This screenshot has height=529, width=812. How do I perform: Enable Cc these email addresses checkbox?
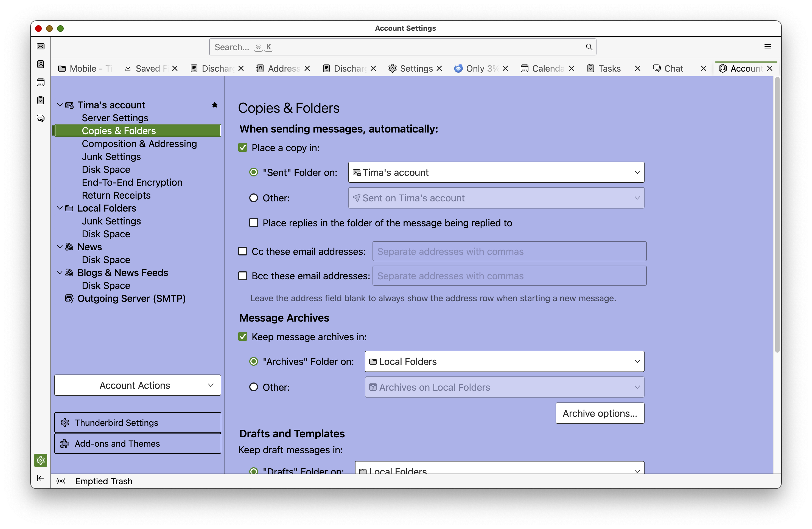coord(243,251)
